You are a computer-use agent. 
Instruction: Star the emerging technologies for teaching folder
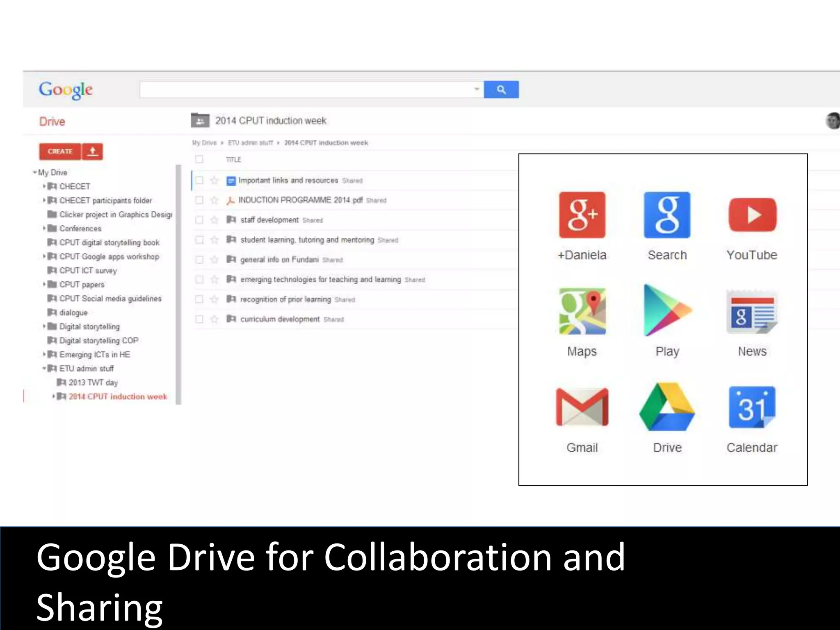tap(214, 279)
